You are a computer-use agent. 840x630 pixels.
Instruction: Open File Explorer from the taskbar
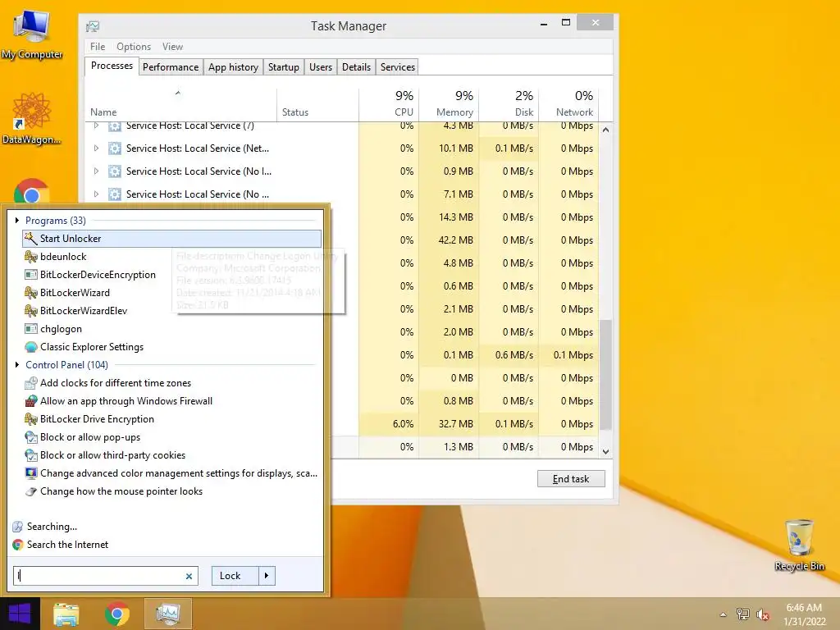point(66,614)
